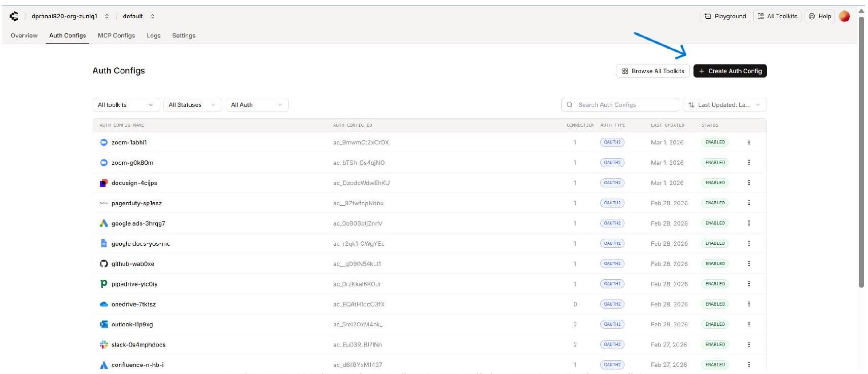The image size is (868, 374).
Task: Click the zoom-g0k80m Zoom icon
Action: click(104, 163)
